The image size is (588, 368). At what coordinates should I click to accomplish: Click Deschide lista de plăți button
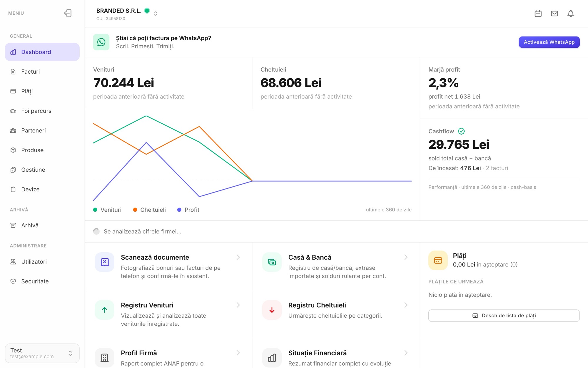(x=504, y=316)
